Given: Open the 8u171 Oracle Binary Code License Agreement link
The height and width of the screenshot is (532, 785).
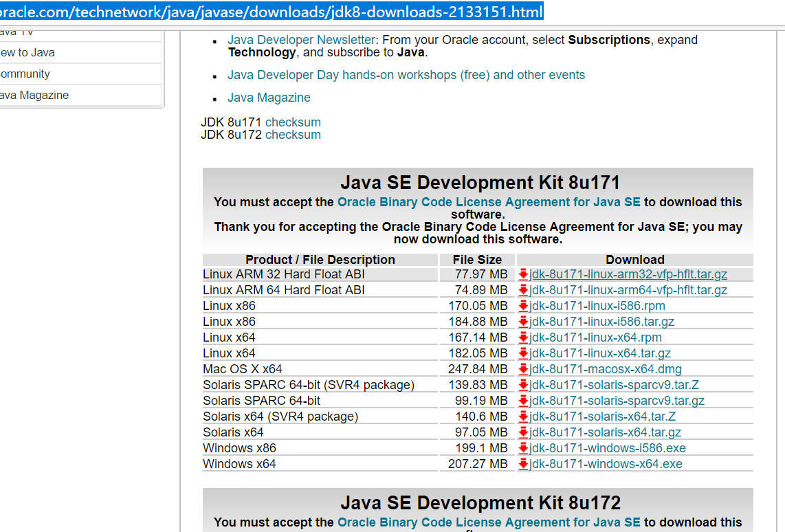Looking at the screenshot, I should click(x=489, y=202).
